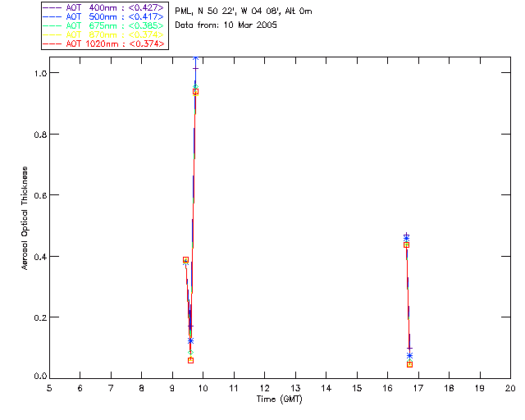The width and height of the screenshot is (525, 420).
Task: Click the PML location header text
Action: click(x=244, y=11)
